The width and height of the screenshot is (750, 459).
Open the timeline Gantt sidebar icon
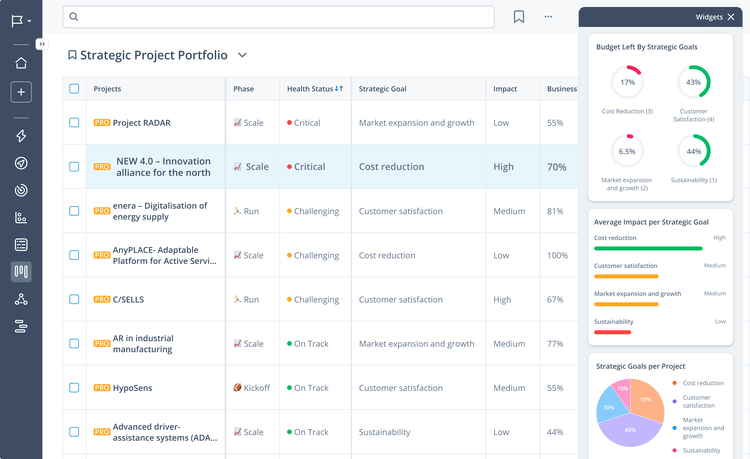coord(21,326)
